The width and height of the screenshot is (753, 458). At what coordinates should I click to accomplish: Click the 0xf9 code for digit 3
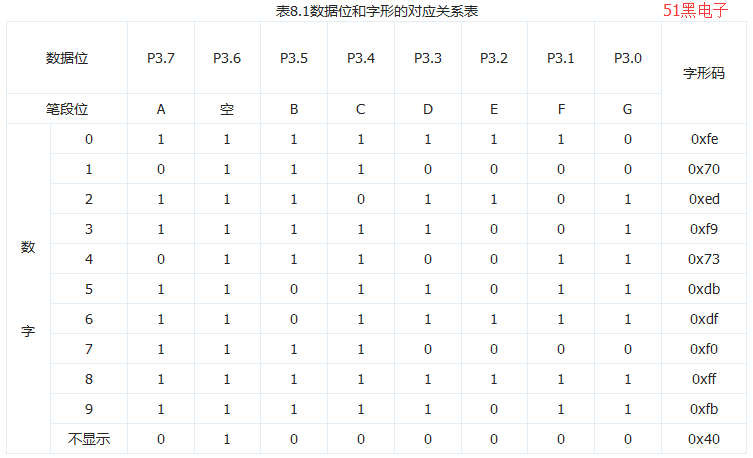click(704, 229)
